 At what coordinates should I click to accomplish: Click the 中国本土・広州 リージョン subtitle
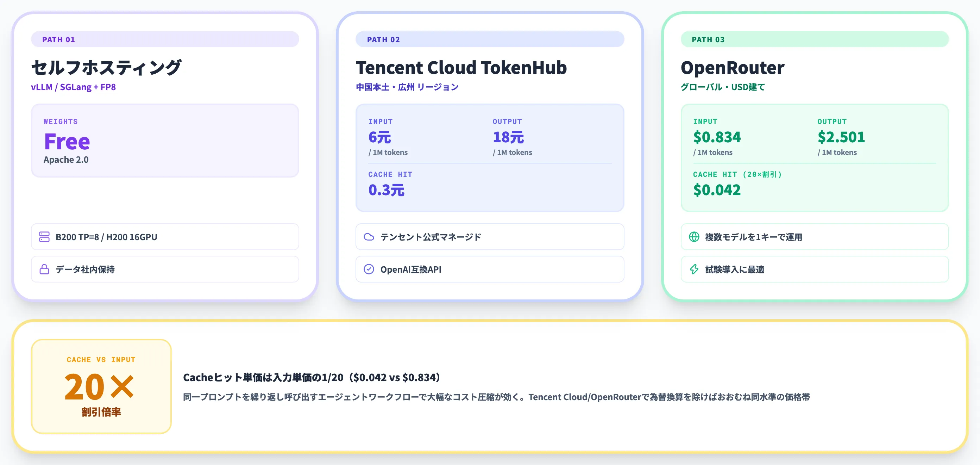click(x=407, y=87)
